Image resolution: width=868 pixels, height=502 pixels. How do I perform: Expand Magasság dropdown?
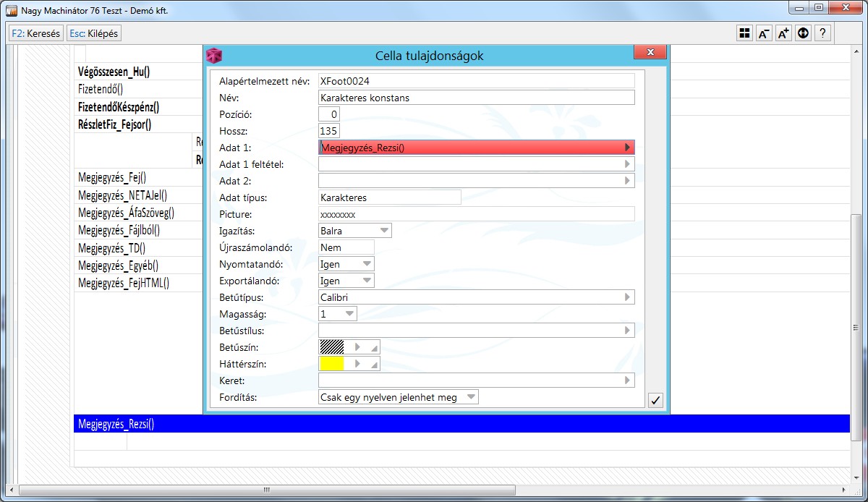pyautogui.click(x=349, y=314)
